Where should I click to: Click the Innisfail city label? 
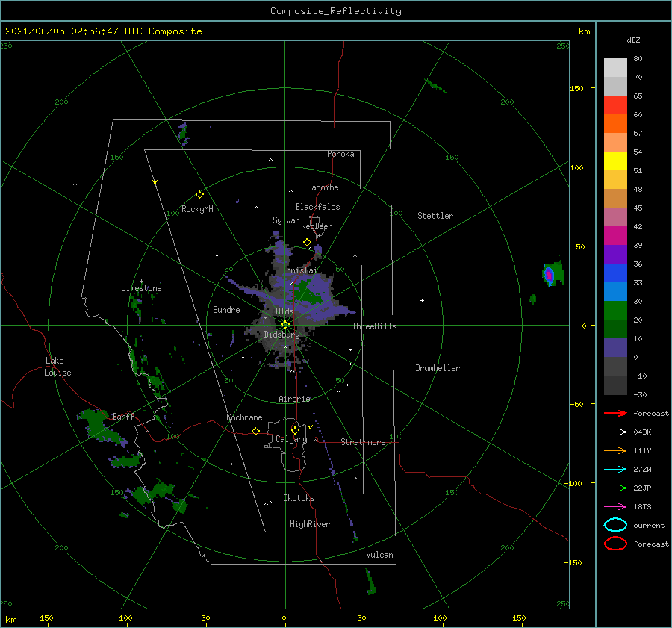[302, 270]
